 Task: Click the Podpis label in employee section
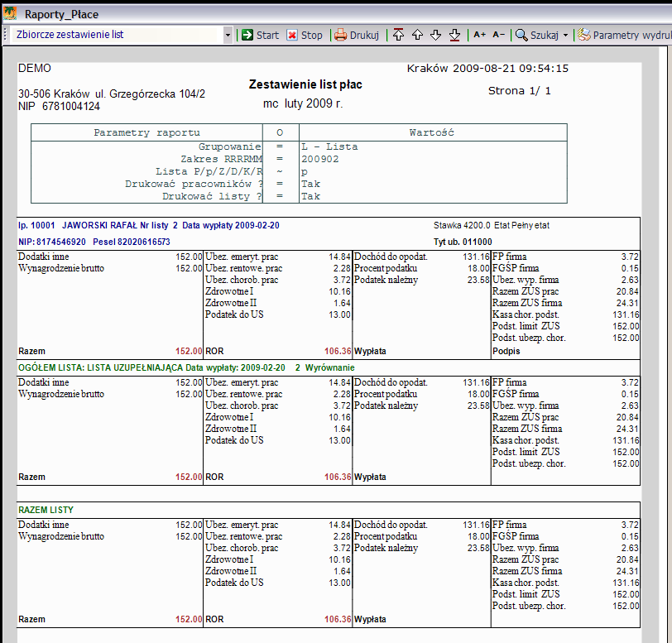(506, 351)
